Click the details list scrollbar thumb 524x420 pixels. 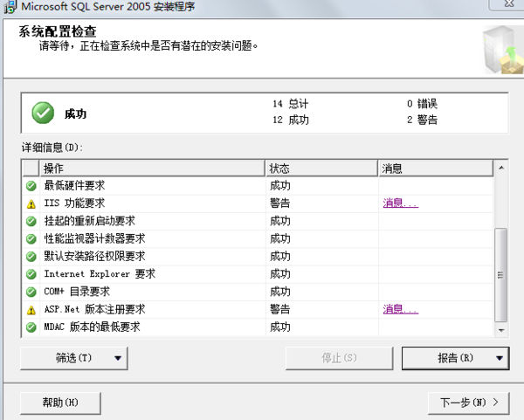click(x=501, y=275)
